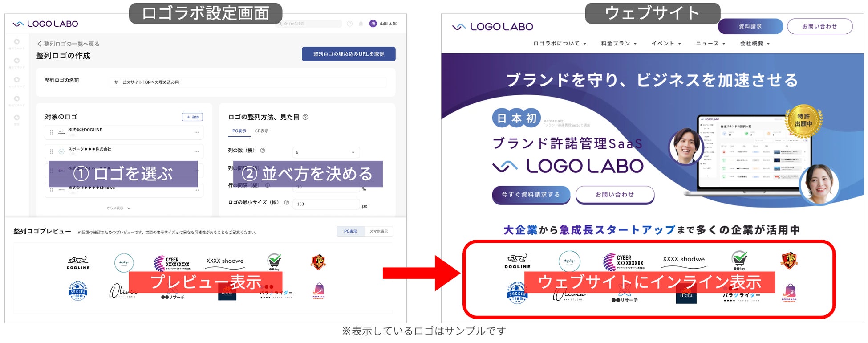Image resolution: width=868 pixels, height=343 pixels.
Task: Click the round teal logo on the website
Action: 569,261
